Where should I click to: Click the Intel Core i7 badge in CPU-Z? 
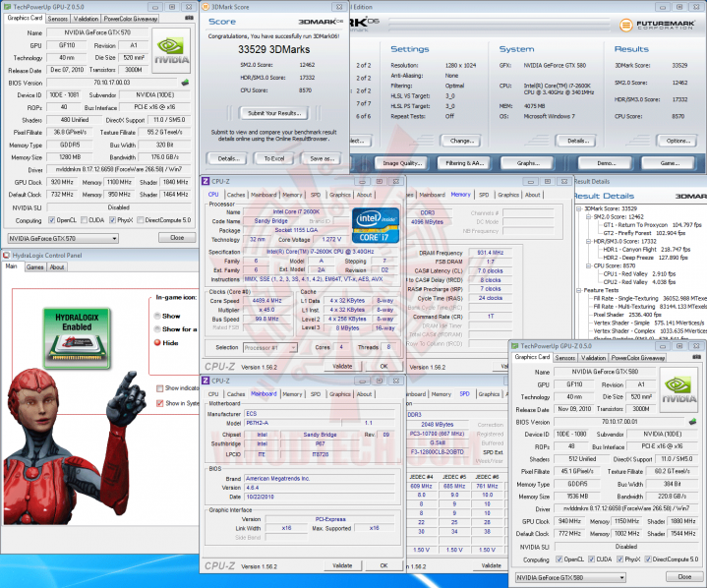pyautogui.click(x=376, y=225)
